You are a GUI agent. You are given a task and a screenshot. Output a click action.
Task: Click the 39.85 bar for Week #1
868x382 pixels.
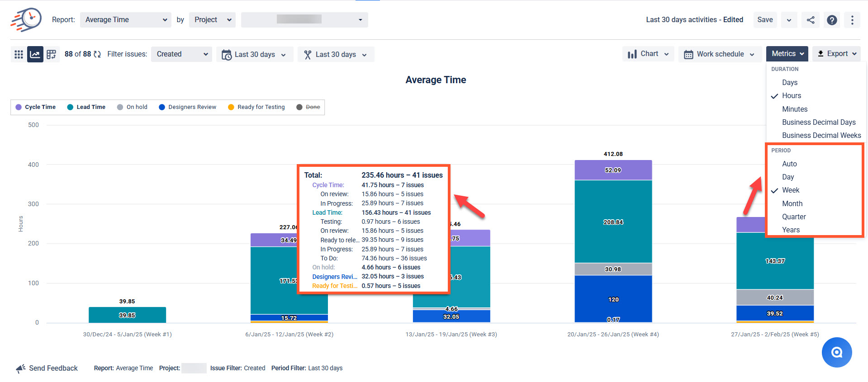127,315
